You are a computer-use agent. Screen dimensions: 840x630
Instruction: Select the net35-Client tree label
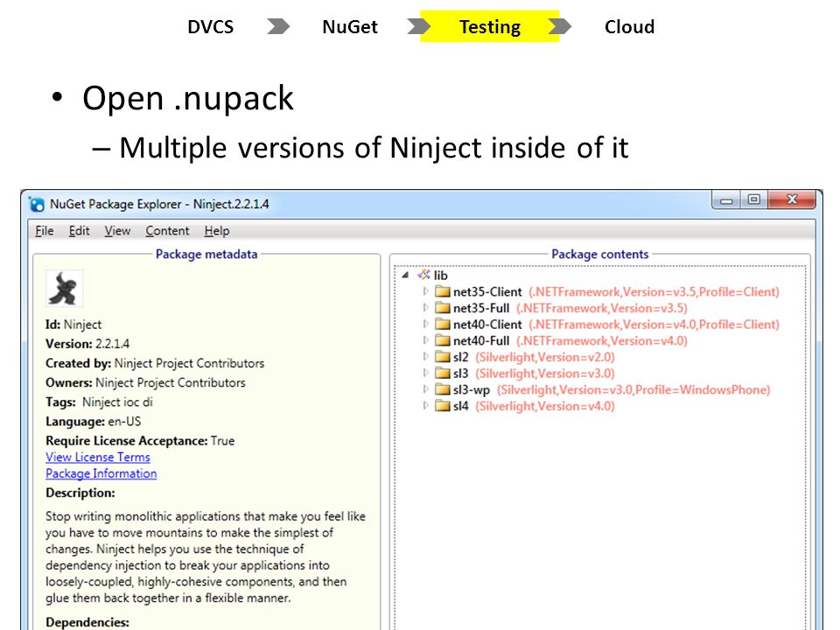pos(487,292)
